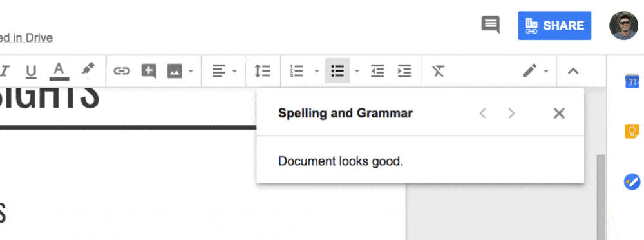Toggle underline formatting
644x240 pixels.
pos(31,71)
